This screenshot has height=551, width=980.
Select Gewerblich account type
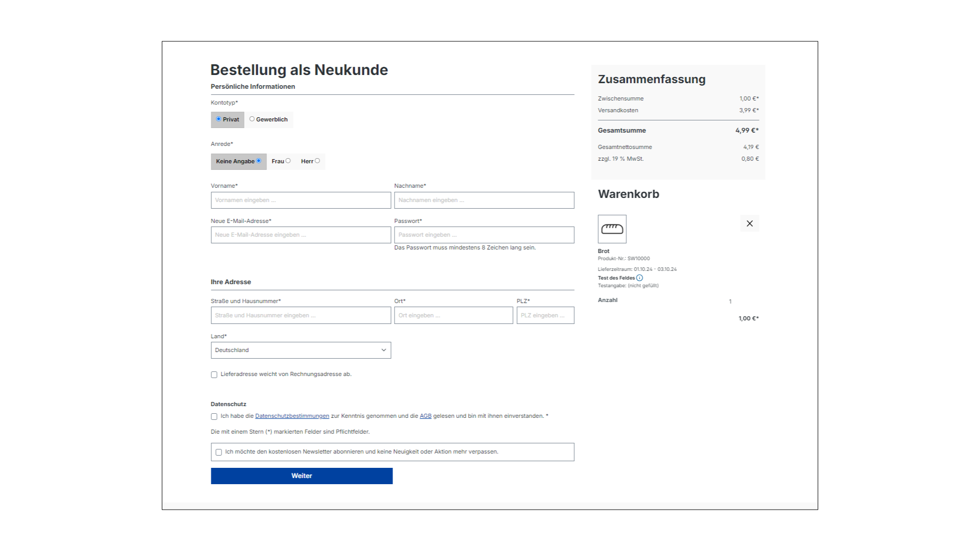click(268, 119)
